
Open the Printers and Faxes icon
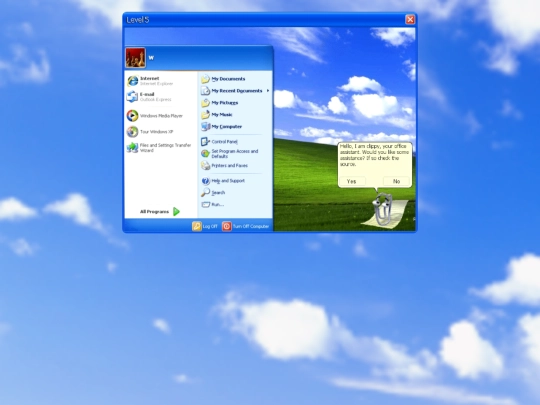tap(206, 166)
